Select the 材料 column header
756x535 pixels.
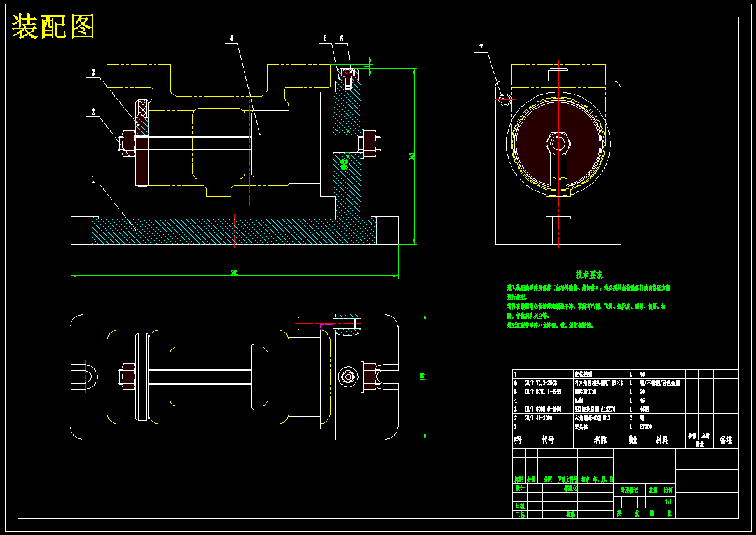coord(661,440)
